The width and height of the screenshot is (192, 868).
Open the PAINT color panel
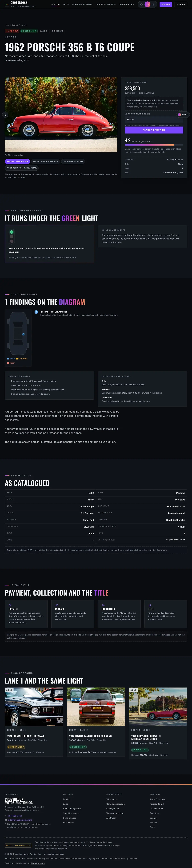pyautogui.click(x=183, y=115)
